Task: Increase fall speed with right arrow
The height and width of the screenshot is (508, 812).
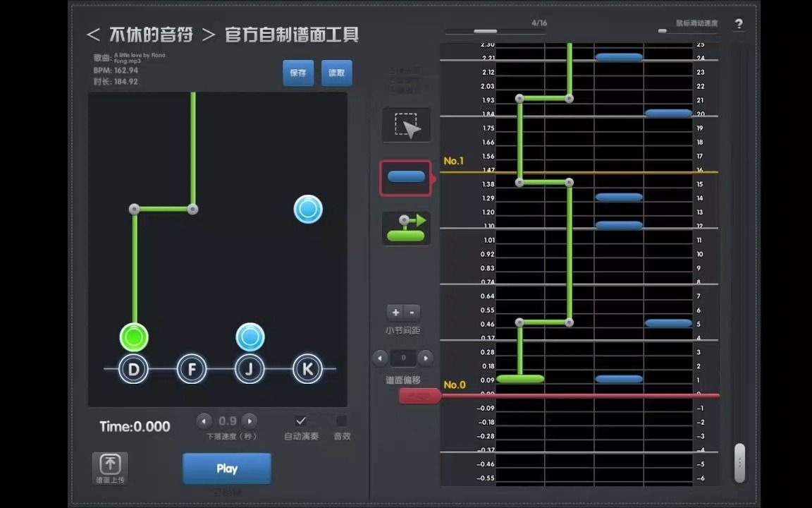Action: coord(250,421)
